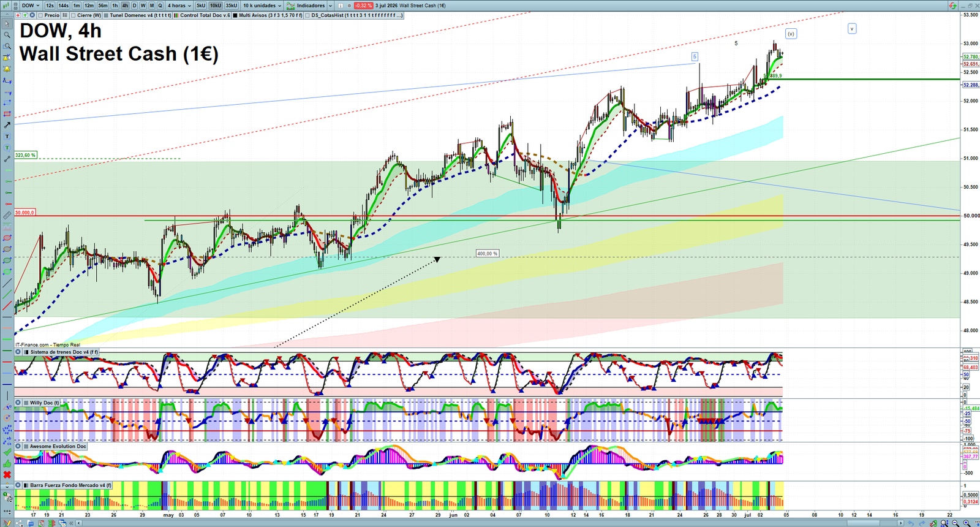Select the brown ellipse drawing tool
Screen dimensions: 980x527
point(7,249)
